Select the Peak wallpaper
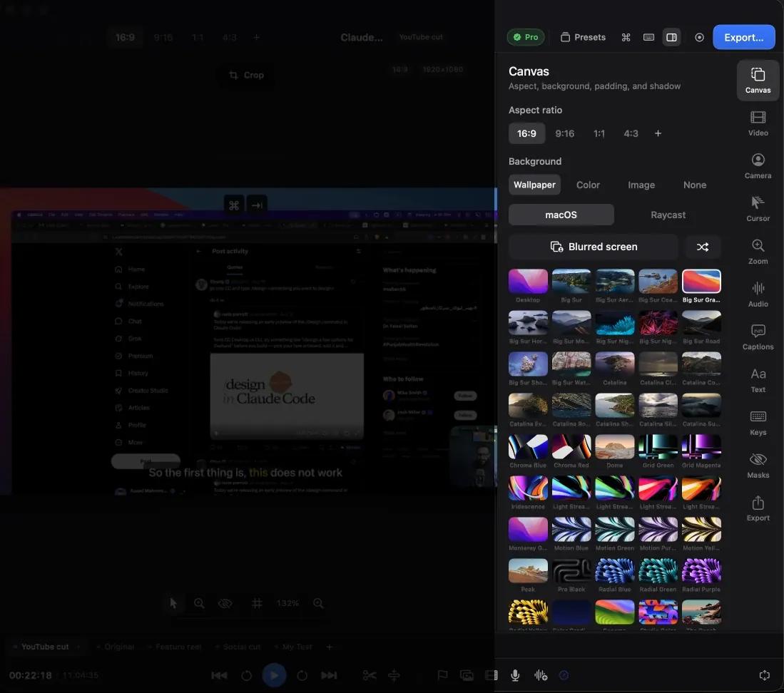 pos(528,571)
